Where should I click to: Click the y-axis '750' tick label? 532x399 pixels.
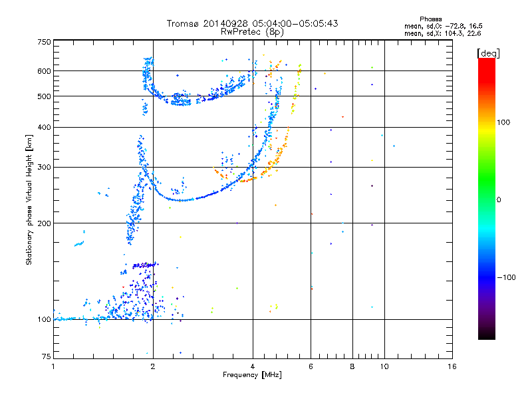[x=44, y=42]
